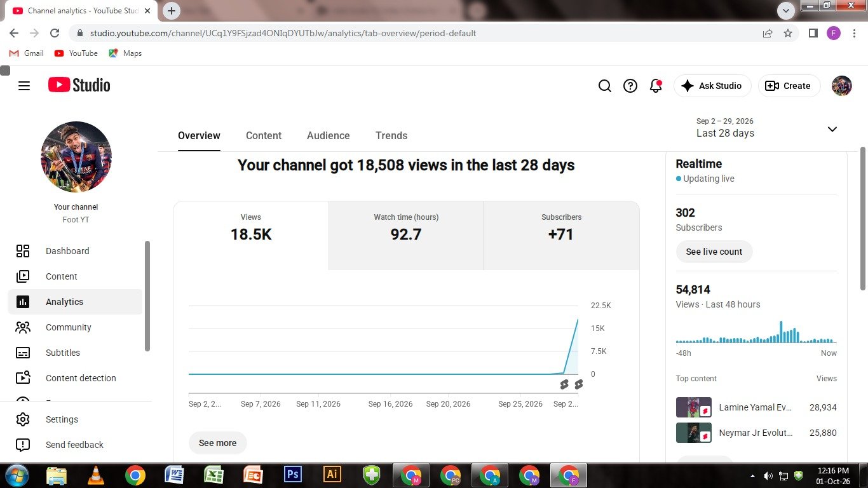Open the Maps bookmark

(125, 53)
